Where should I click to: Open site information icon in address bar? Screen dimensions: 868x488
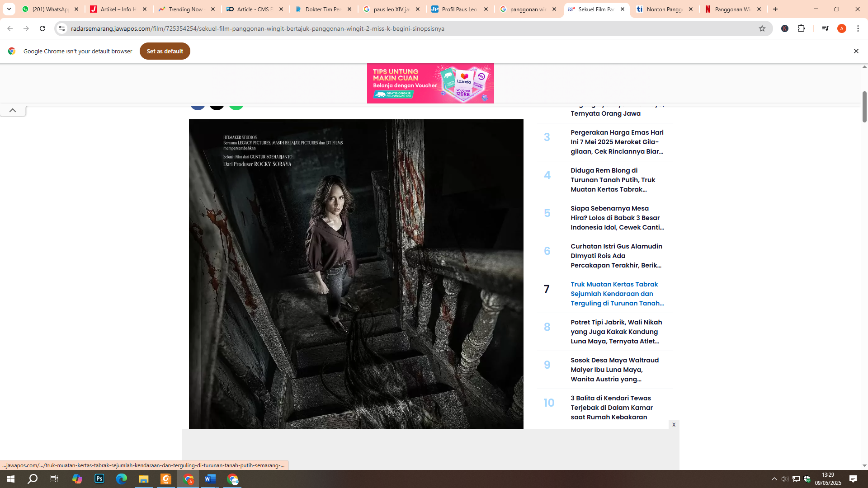pyautogui.click(x=62, y=28)
